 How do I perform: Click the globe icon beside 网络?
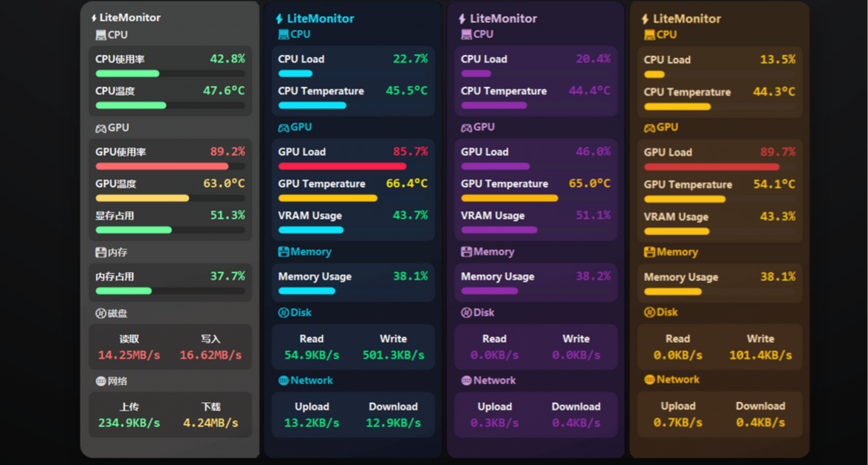(x=100, y=381)
